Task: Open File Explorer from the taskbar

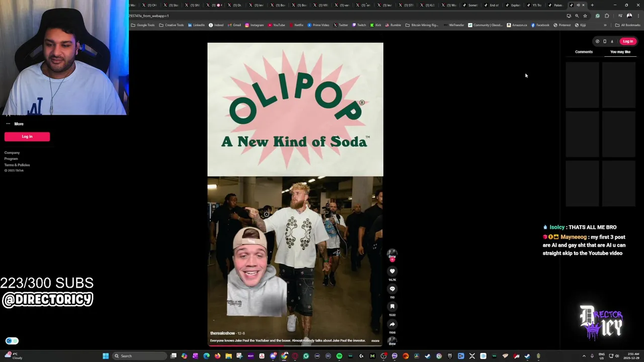Action: (228, 356)
